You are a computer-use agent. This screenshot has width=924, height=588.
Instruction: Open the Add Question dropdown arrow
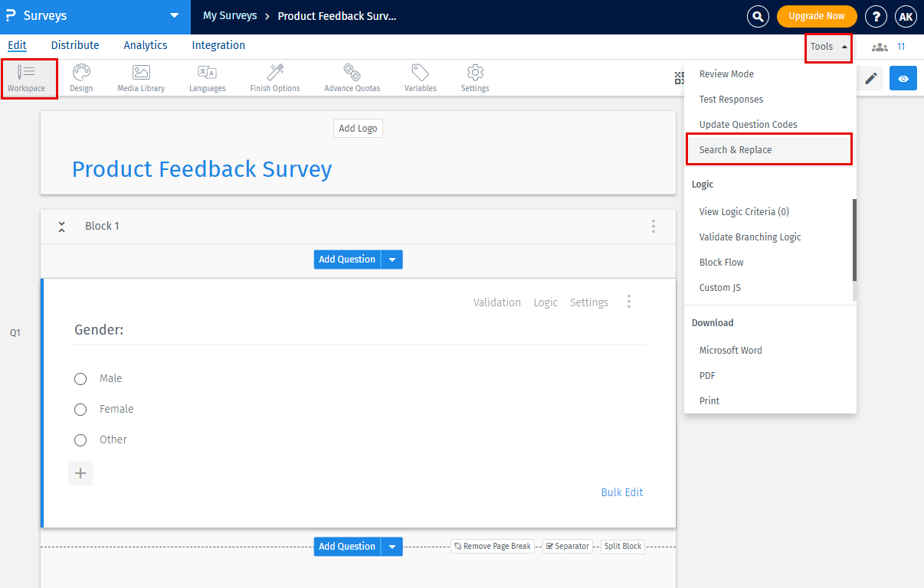[392, 259]
